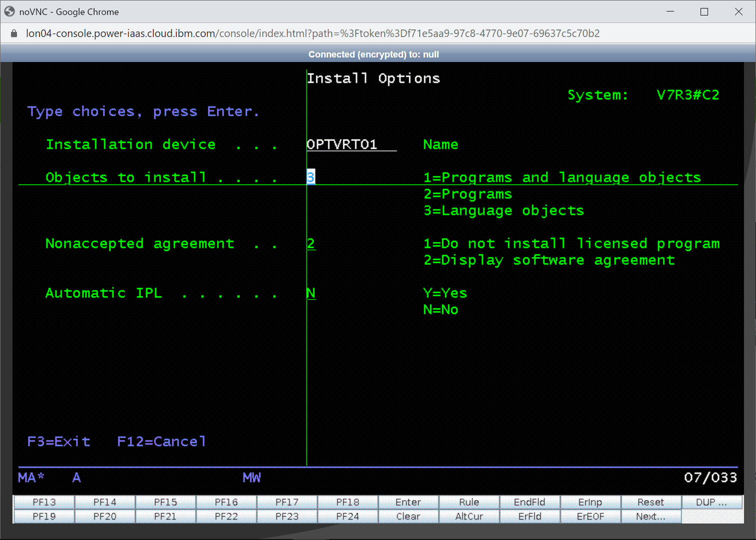Click the PF18 function key button
The width and height of the screenshot is (756, 540).
348,502
